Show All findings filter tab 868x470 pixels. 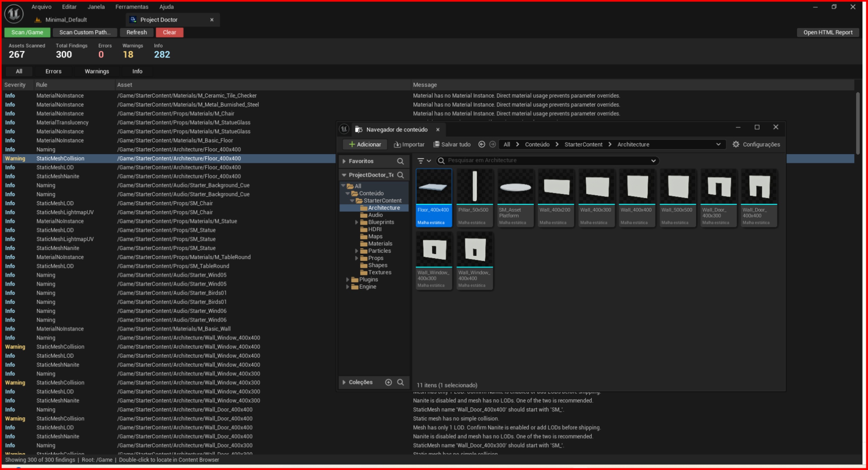(19, 71)
